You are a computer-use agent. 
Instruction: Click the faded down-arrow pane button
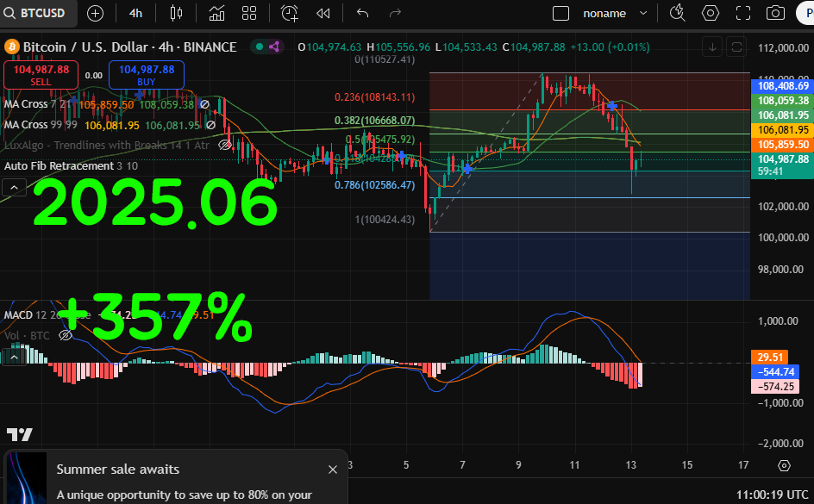coord(713,47)
